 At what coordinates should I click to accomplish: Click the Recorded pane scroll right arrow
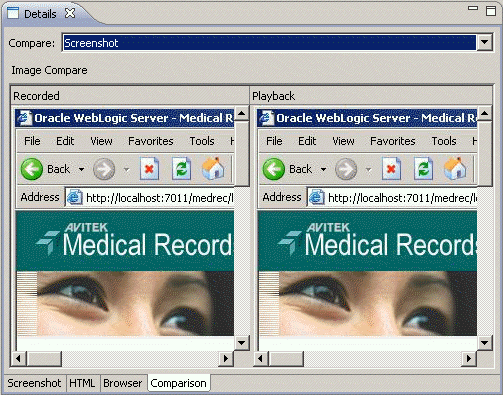226,359
